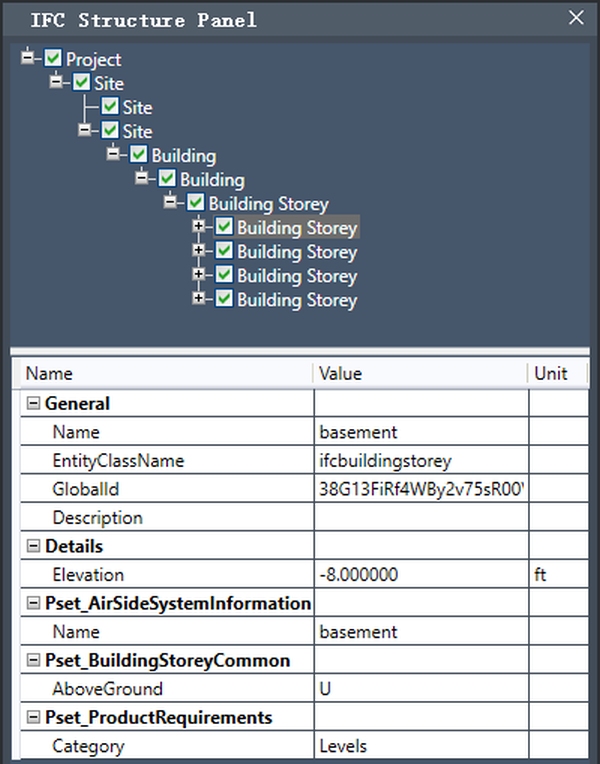Expand the highlighted Building Storey node

(198, 227)
